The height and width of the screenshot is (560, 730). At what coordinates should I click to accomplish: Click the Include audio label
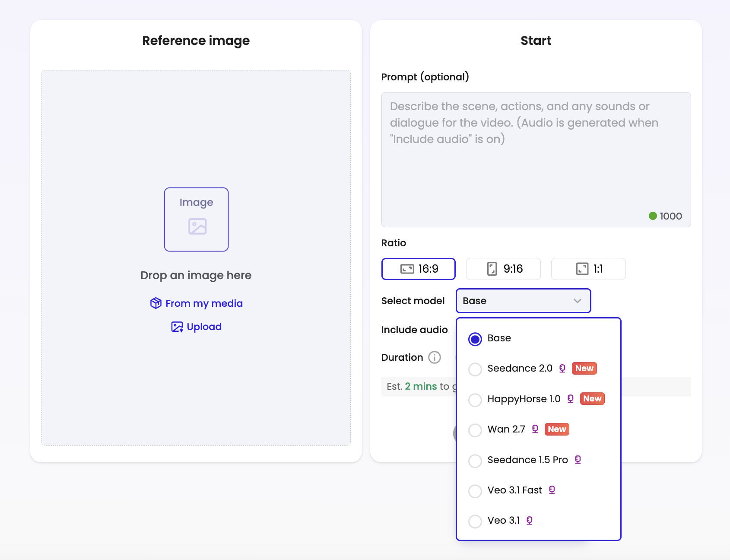pos(415,330)
